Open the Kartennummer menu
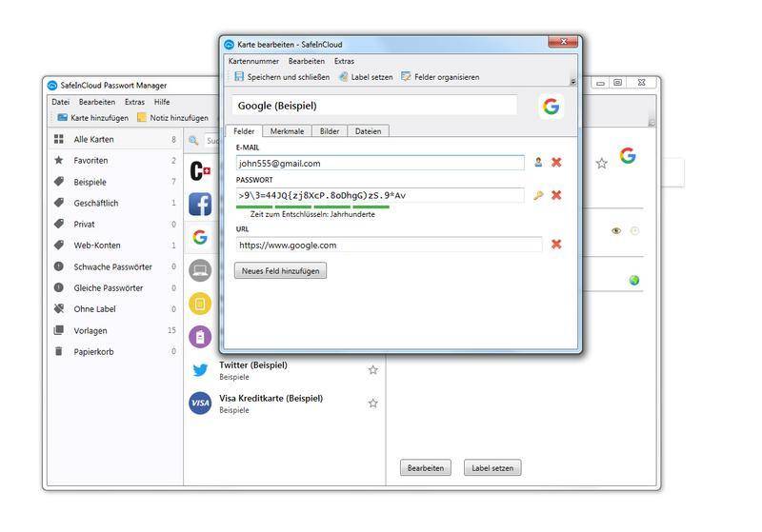762x532 pixels. (253, 61)
